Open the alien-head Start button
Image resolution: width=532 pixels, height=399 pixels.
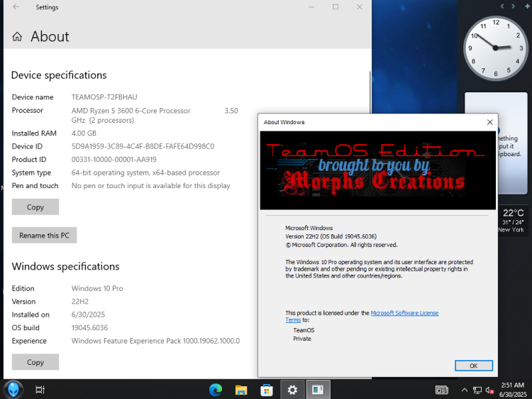coord(13,389)
